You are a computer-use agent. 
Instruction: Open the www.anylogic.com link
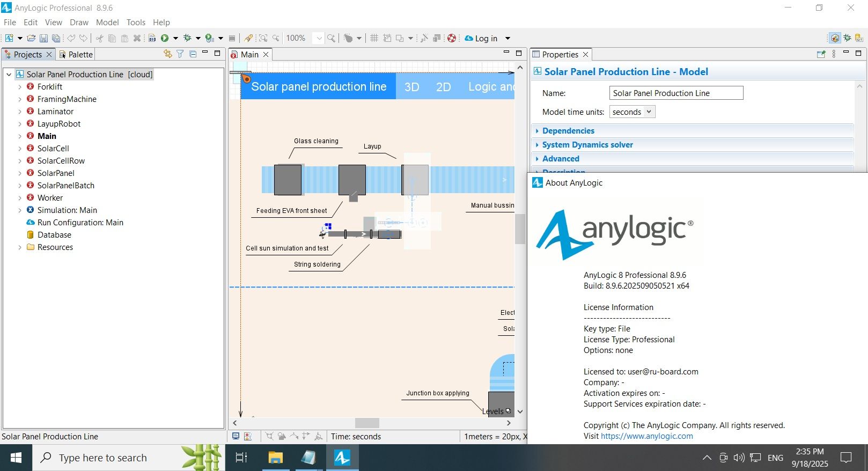click(x=646, y=436)
